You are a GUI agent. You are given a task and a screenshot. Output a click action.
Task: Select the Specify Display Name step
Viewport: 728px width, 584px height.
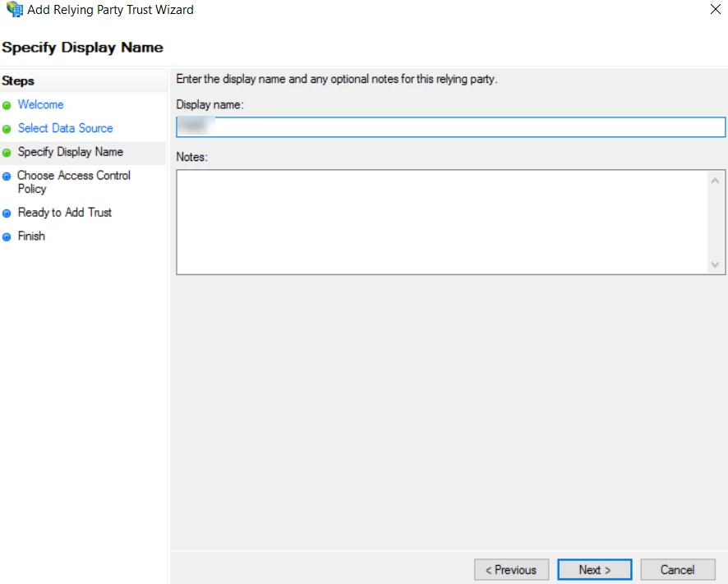click(x=71, y=152)
